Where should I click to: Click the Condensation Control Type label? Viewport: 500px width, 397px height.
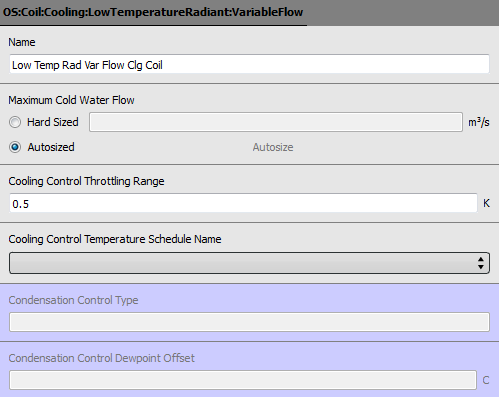[x=73, y=300]
